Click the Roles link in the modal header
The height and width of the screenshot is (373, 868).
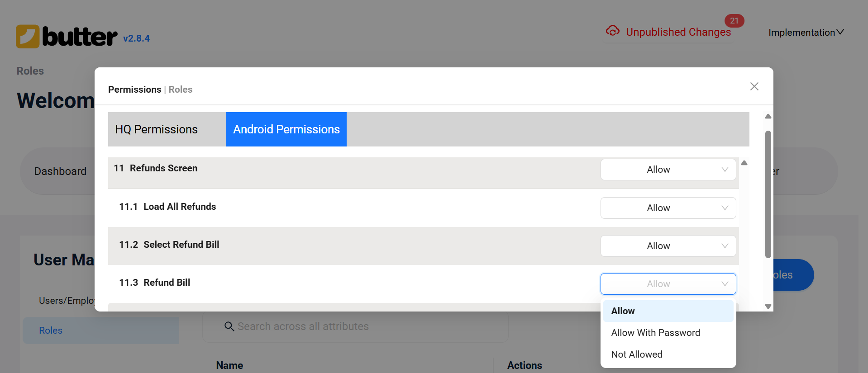(180, 89)
